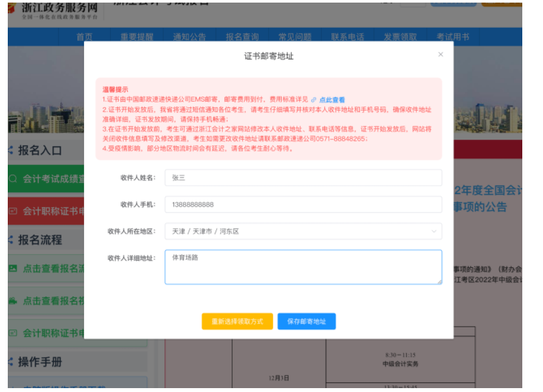Viewport: 543px width, 392px height.
Task: Open the 重要提醒 navigation tab
Action: coord(136,37)
